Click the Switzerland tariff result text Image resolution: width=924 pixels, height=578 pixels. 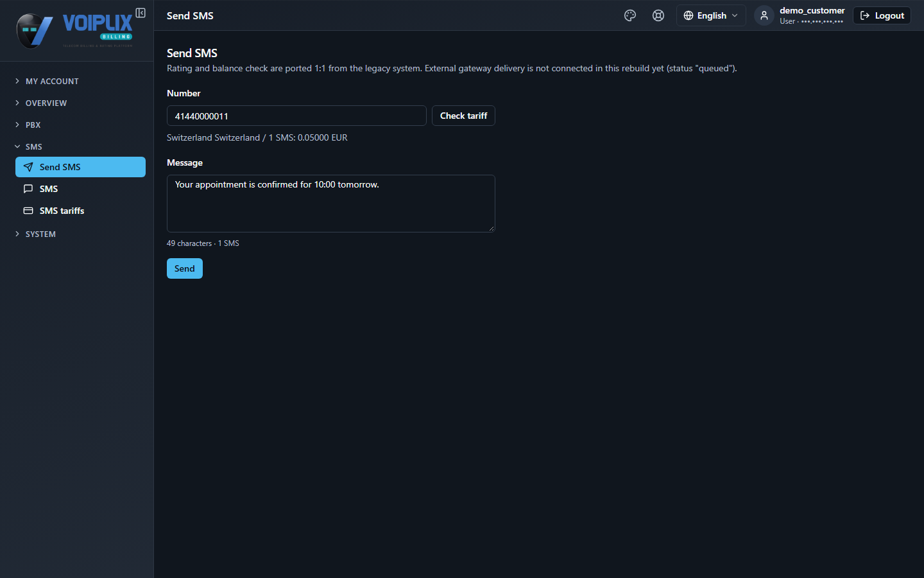[x=257, y=137]
